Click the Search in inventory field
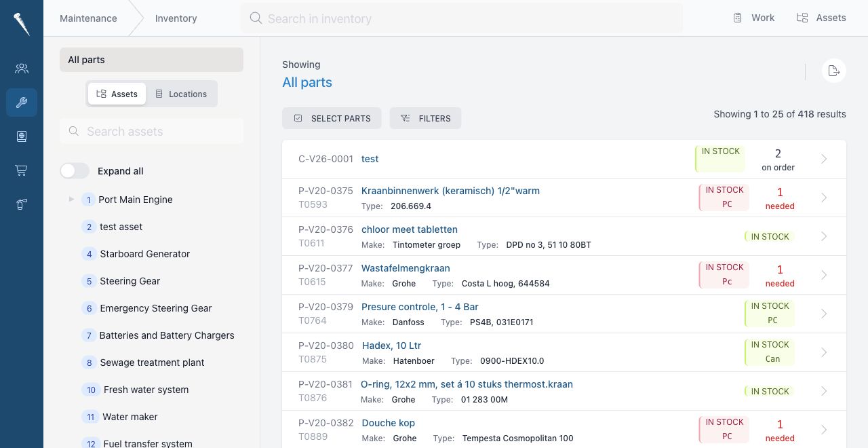 coord(461,18)
